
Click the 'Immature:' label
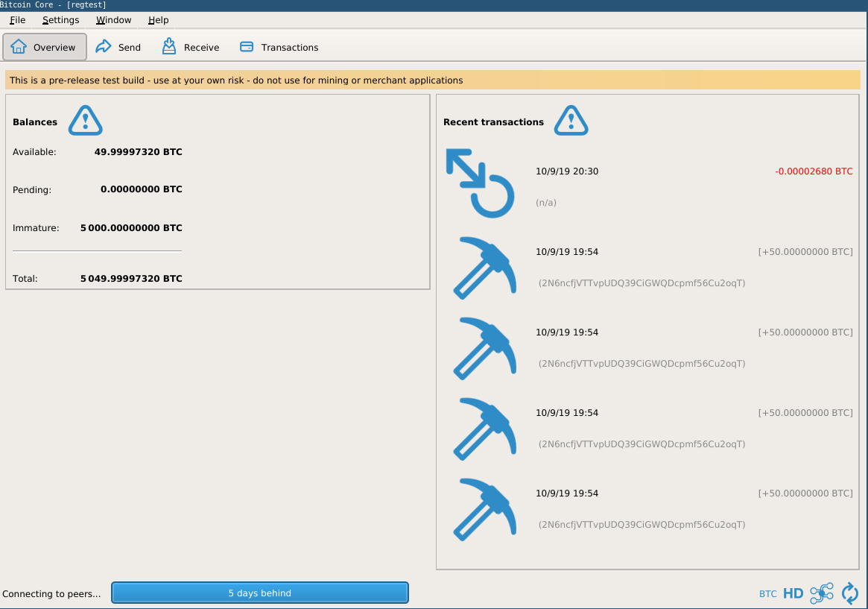(x=36, y=228)
